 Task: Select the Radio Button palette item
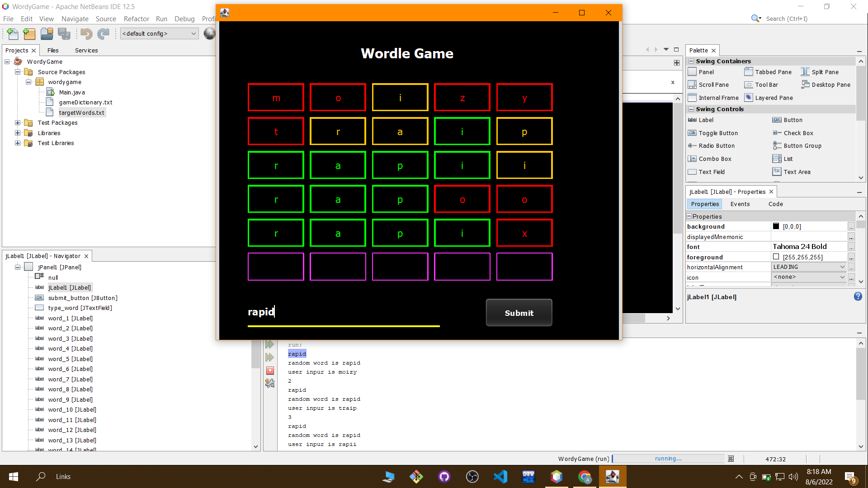(716, 145)
